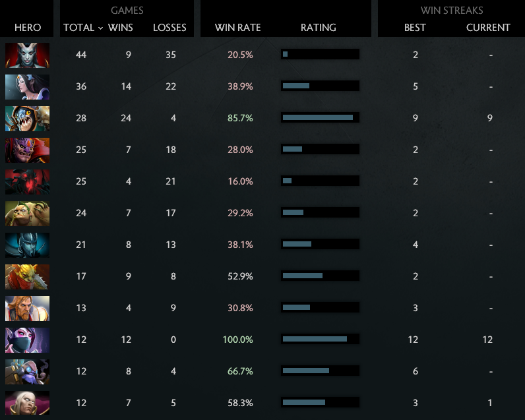This screenshot has height=420, width=525.
Task: Sort by the RATING column header
Action: (318, 28)
